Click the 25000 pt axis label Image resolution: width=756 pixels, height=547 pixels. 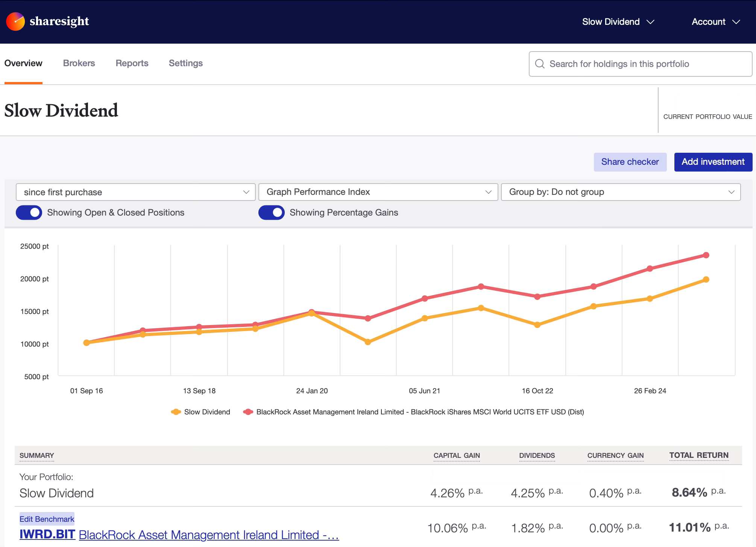pyautogui.click(x=35, y=246)
